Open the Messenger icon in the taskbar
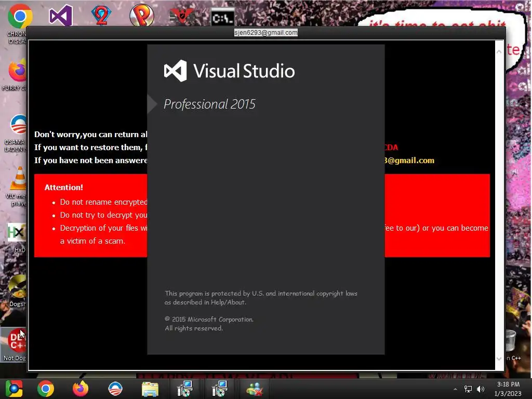Screen dimensions: 532x399 tap(254, 390)
